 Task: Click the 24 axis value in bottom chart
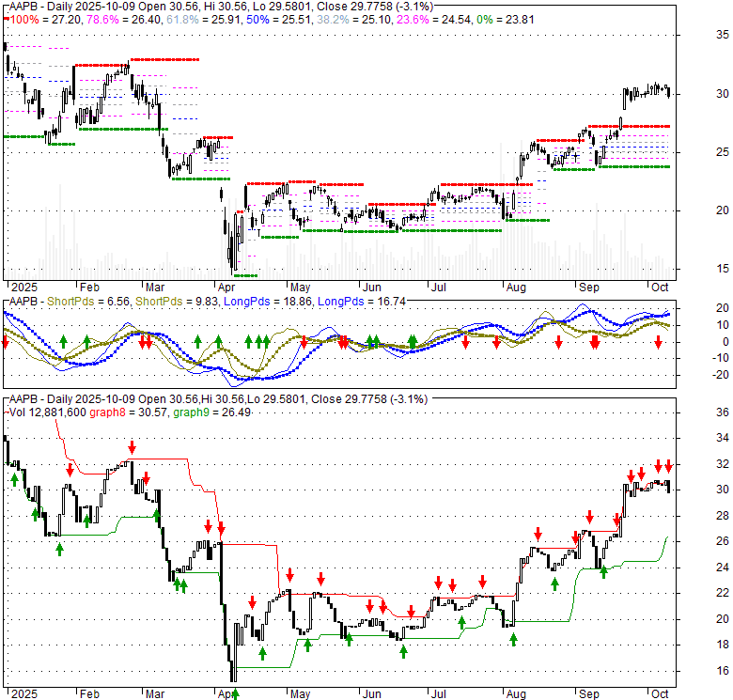[x=723, y=568]
